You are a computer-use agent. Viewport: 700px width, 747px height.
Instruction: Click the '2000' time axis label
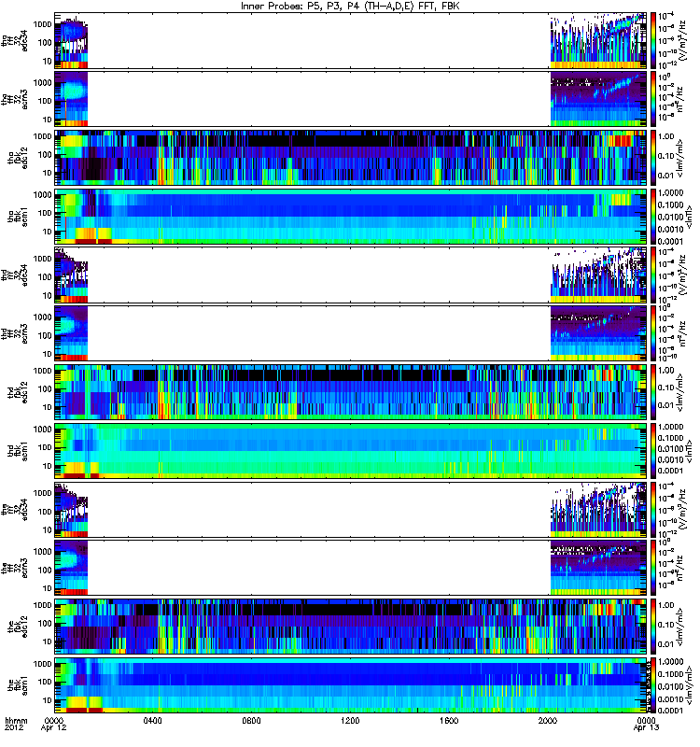pyautogui.click(x=548, y=720)
